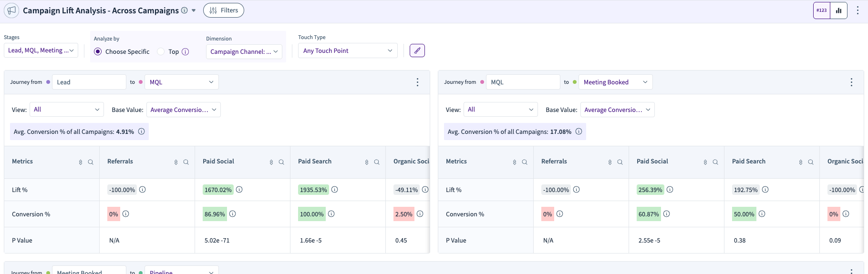Viewport: 868px width, 274px height.
Task: Open View All dropdown in Meeting Booked panel
Action: (501, 110)
